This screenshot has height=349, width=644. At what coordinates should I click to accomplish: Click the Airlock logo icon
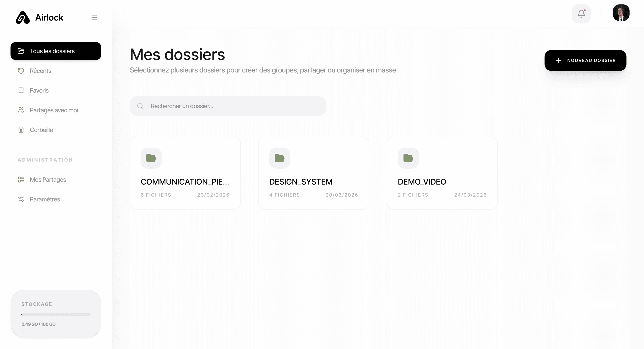(x=23, y=17)
